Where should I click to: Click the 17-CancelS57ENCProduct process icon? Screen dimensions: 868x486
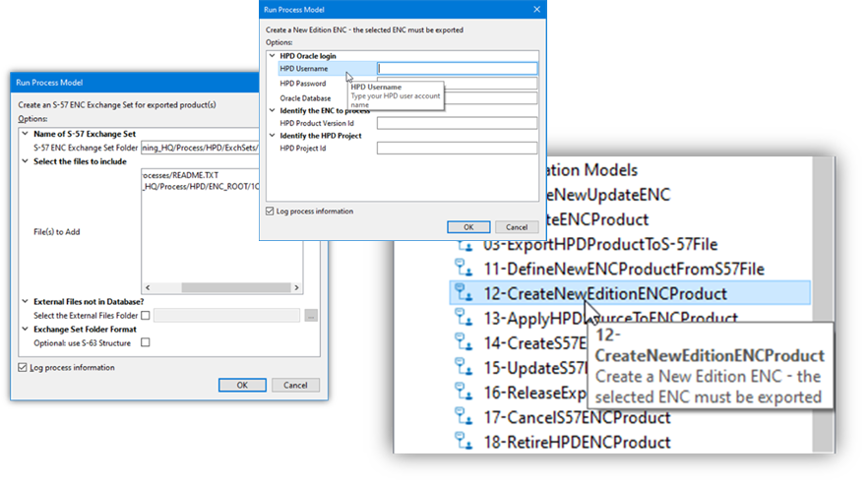point(465,417)
